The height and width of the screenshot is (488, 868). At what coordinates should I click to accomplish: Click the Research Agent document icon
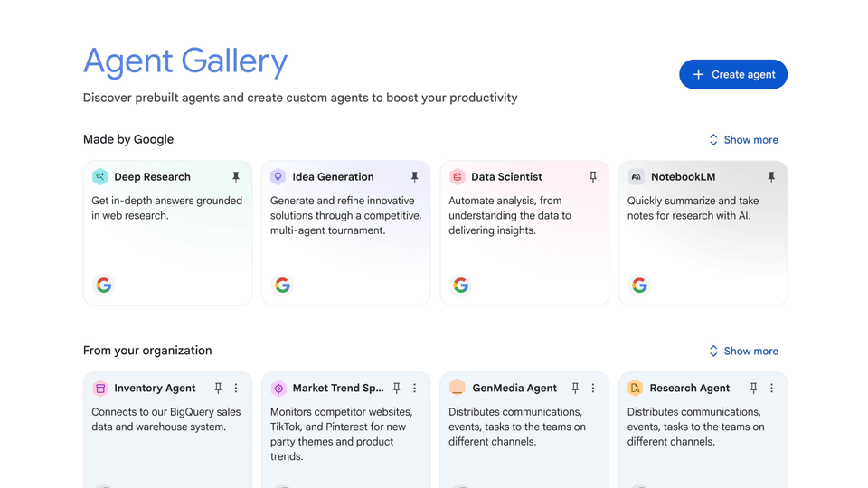[636, 388]
